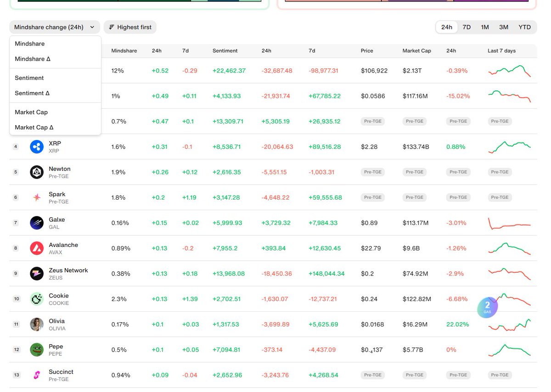Image resolution: width=551 pixels, height=392 pixels.
Task: Open the Pepe token name link
Action: (x=56, y=346)
